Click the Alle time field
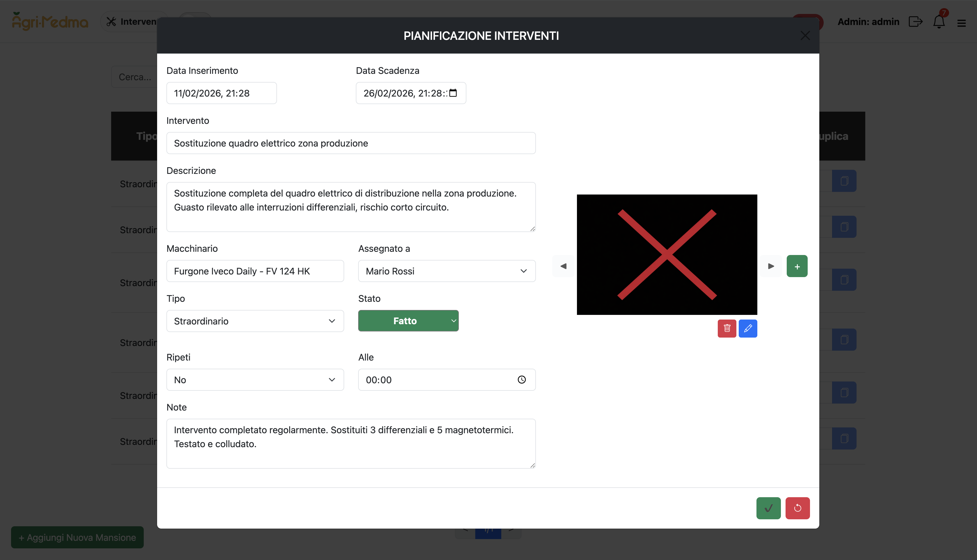Viewport: 977px width, 560px height. point(447,380)
